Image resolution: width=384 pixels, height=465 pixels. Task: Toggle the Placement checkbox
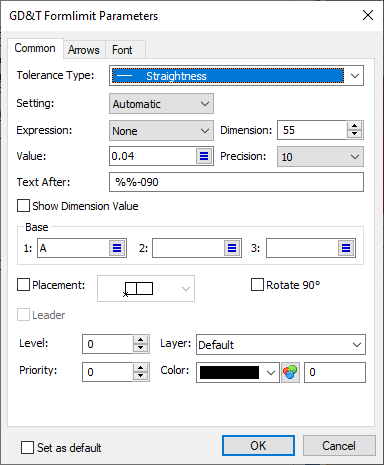click(23, 285)
